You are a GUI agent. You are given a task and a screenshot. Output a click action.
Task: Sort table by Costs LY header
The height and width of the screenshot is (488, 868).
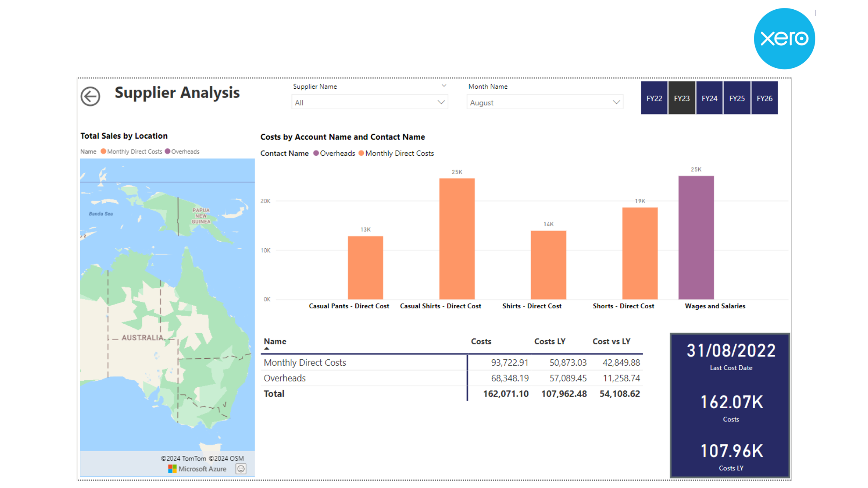tap(549, 342)
